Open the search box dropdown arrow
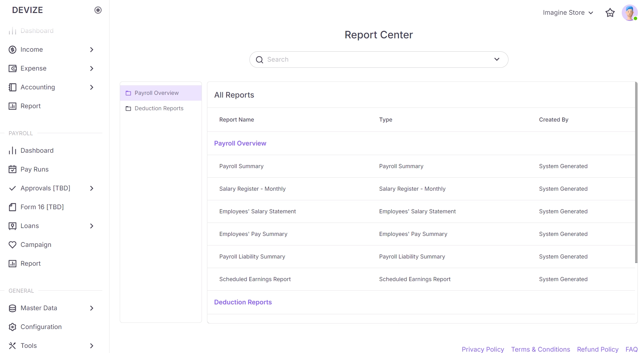The height and width of the screenshot is (353, 644). pos(497,60)
